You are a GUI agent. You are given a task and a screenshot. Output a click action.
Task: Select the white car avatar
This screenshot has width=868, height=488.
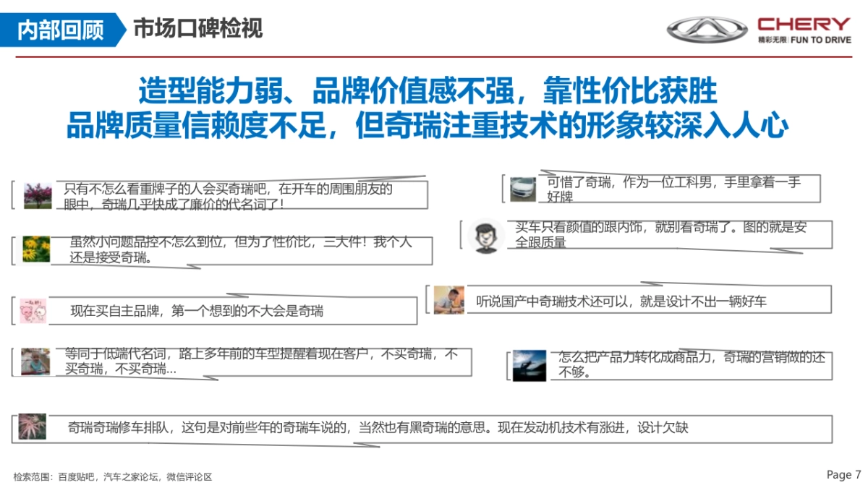click(523, 189)
